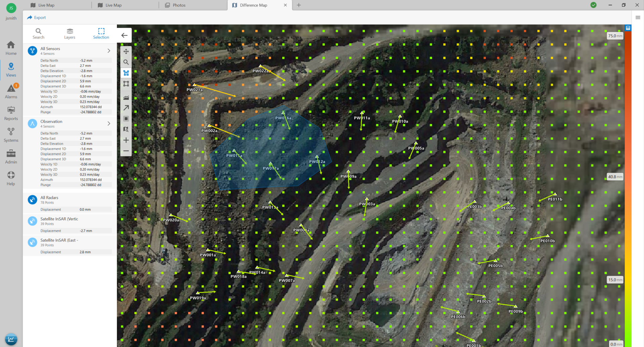Screen dimensions: 644x347
Task: Open the hamburger menu at top right
Action: tap(638, 17)
